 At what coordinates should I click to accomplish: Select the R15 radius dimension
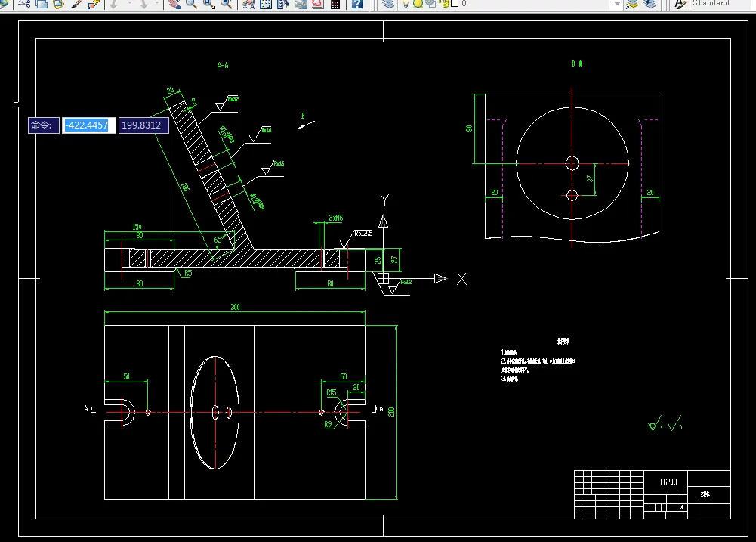[x=332, y=392]
